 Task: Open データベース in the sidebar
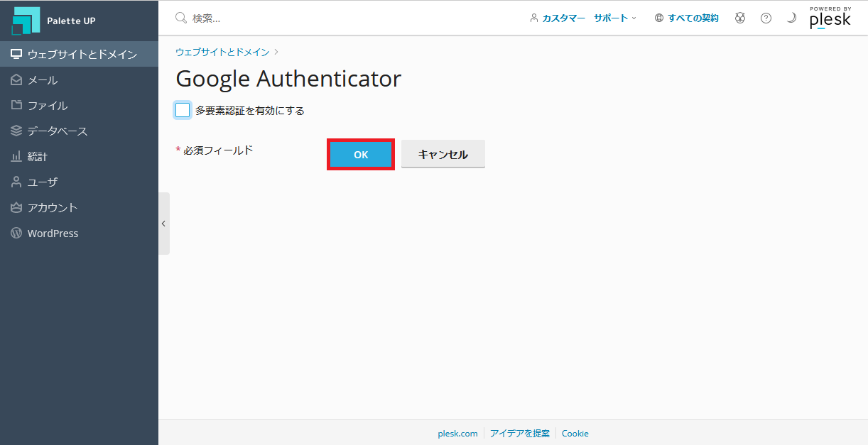pyautogui.click(x=79, y=131)
